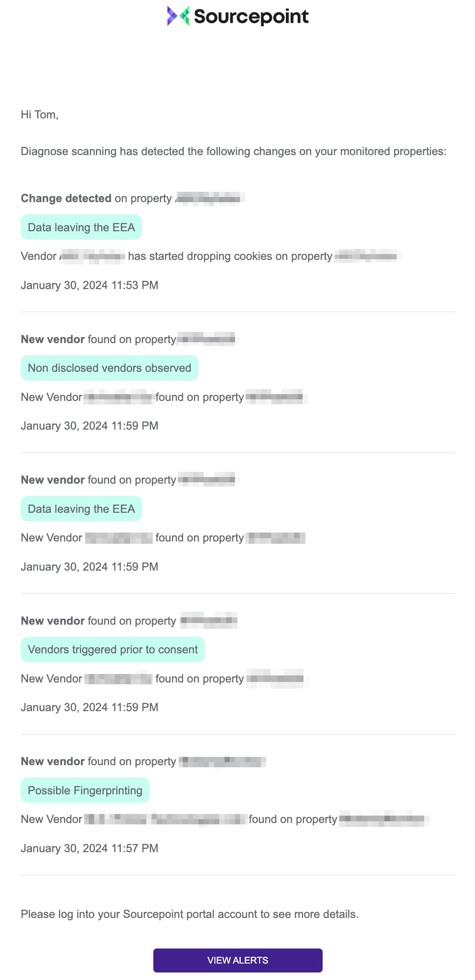Select the Possible Fingerprinting tag
The height and width of the screenshot is (980, 475).
tap(85, 790)
